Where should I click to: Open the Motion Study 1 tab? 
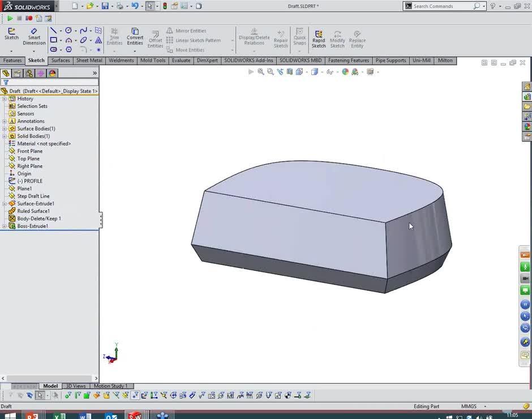pos(111,386)
